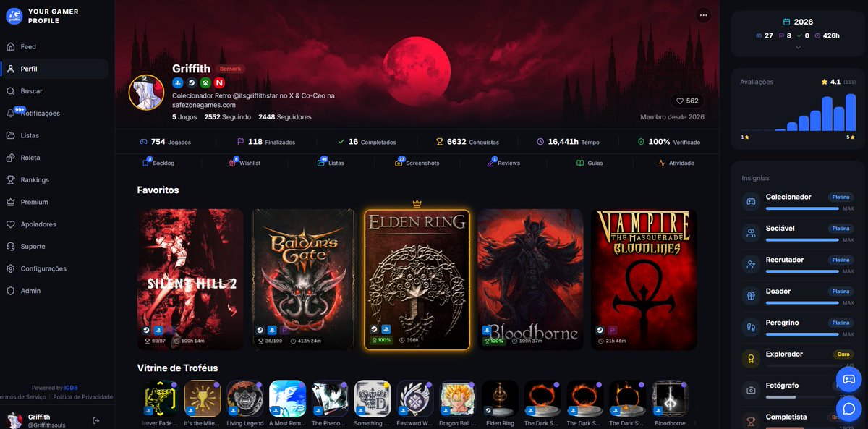Click the Admin shield icon
Screen dimensions: 868x429
11,291
